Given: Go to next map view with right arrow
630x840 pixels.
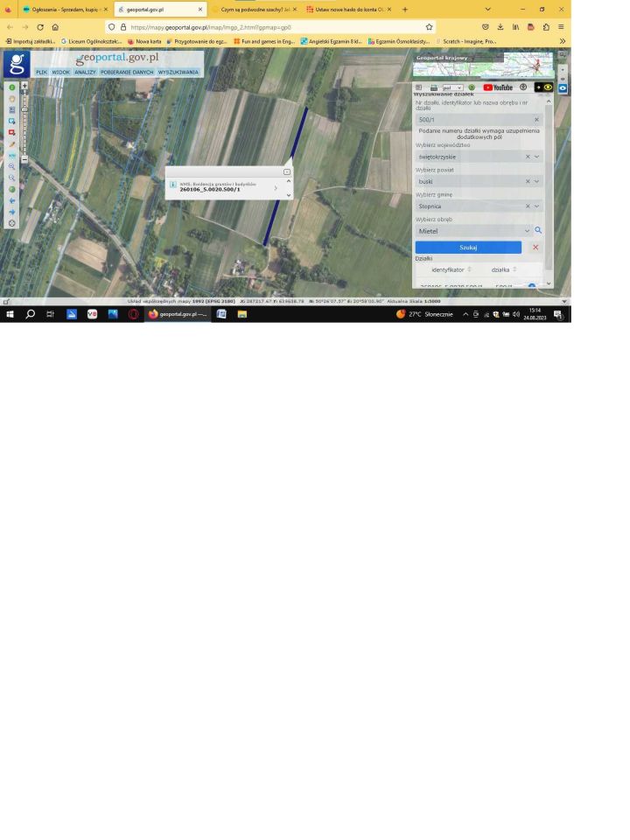Looking at the screenshot, I should [11, 212].
